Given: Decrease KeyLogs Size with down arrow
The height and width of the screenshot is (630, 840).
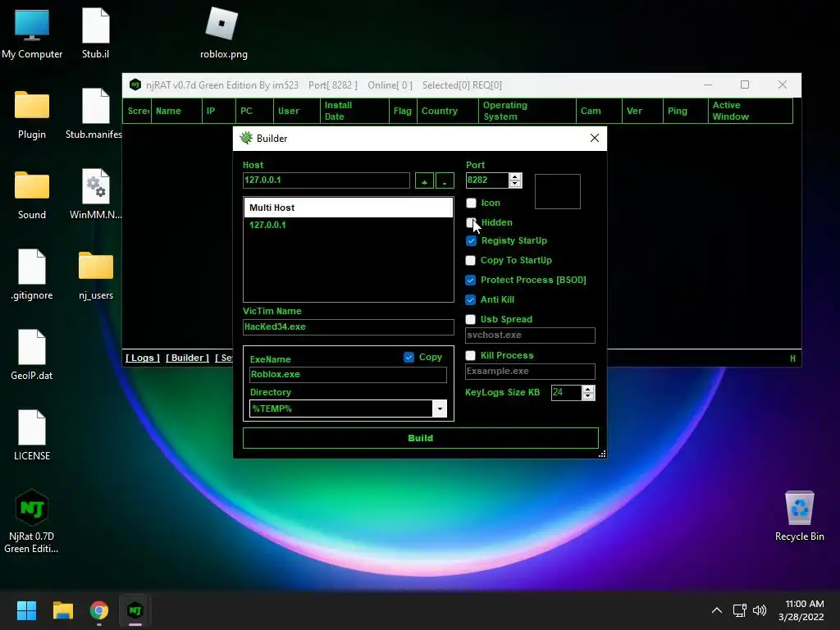Looking at the screenshot, I should (588, 396).
